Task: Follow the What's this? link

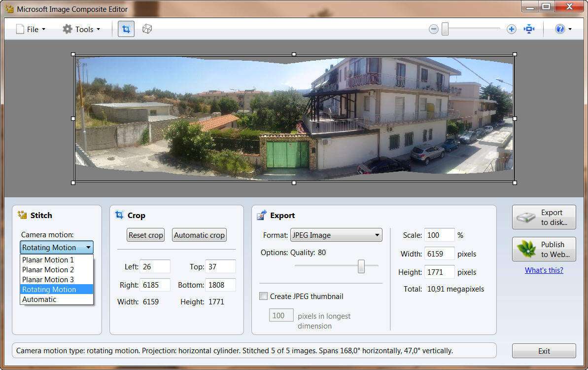Action: tap(544, 270)
